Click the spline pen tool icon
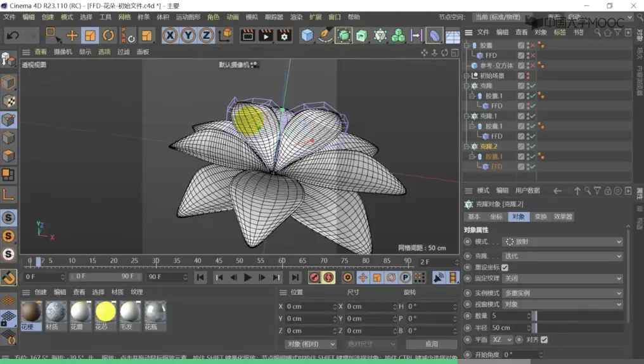This screenshot has width=644, height=364. pos(325,36)
